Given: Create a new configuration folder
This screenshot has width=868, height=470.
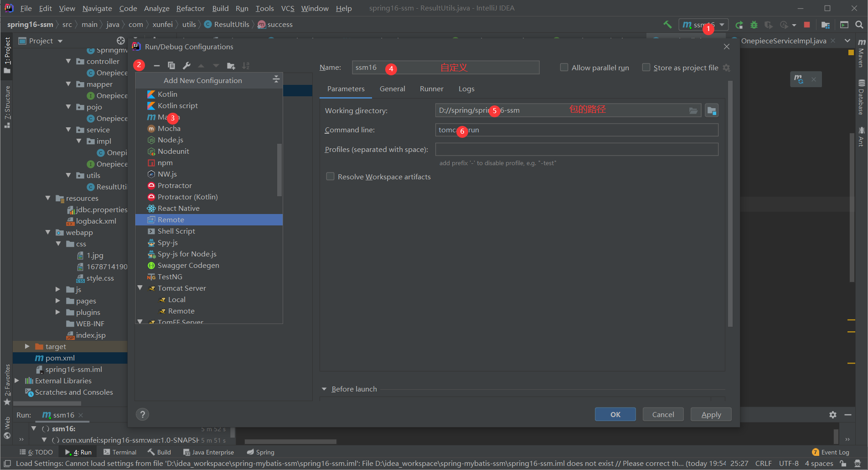Looking at the screenshot, I should [231, 66].
